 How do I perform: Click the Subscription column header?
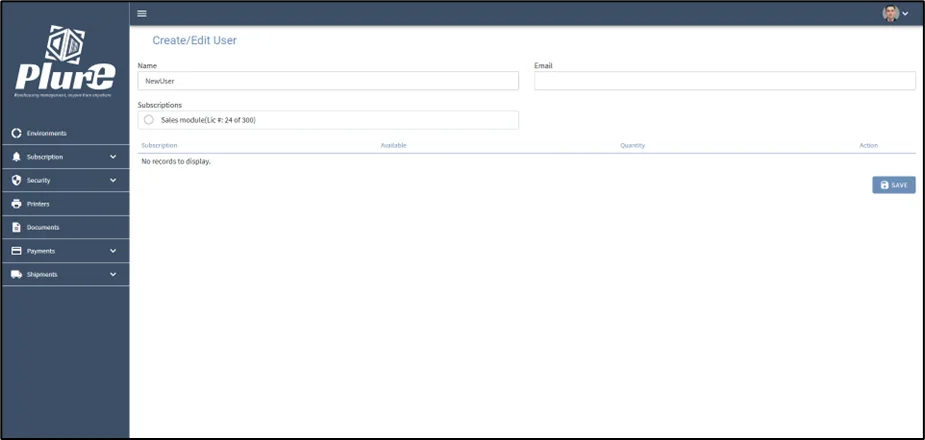159,145
